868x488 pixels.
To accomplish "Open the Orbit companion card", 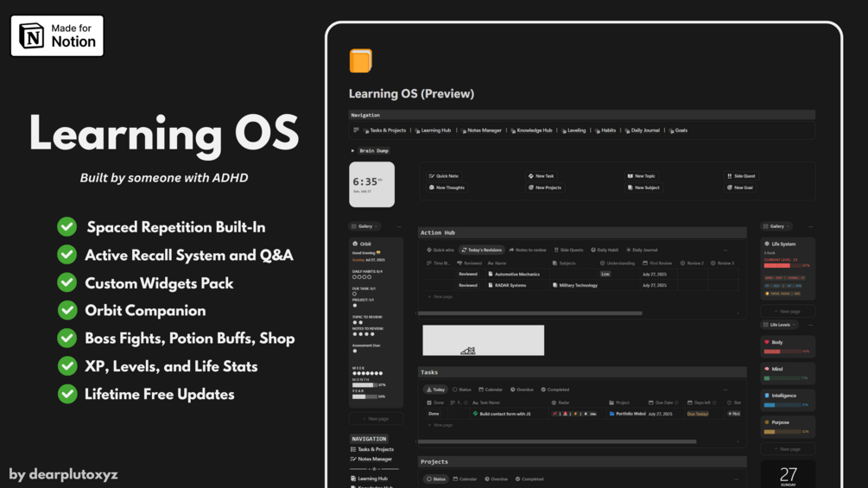I will click(376, 322).
